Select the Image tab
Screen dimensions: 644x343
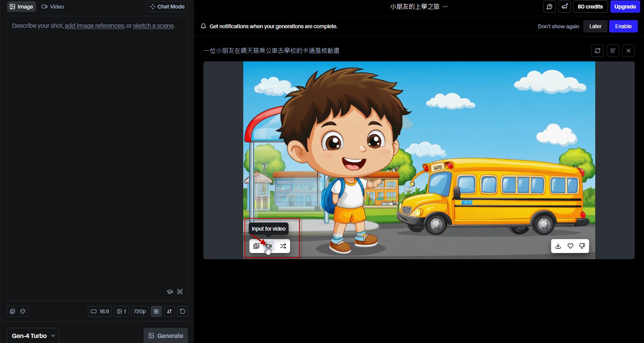[21, 7]
